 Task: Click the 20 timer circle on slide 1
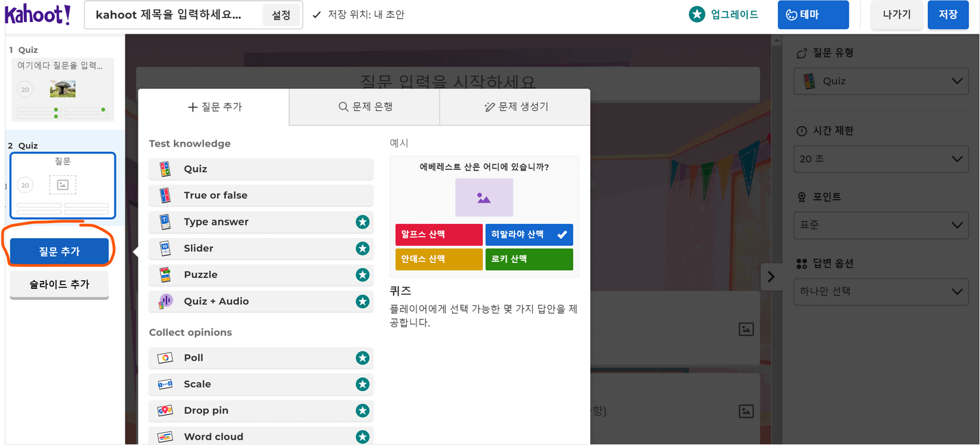25,90
